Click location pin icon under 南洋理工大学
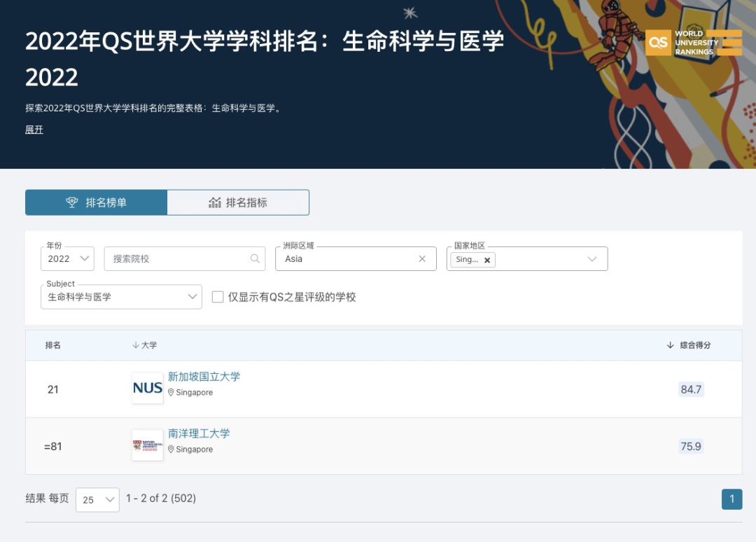 171,450
